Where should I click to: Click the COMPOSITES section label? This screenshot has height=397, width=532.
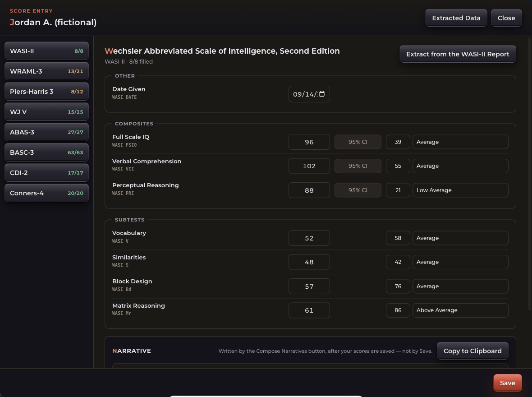(x=134, y=124)
